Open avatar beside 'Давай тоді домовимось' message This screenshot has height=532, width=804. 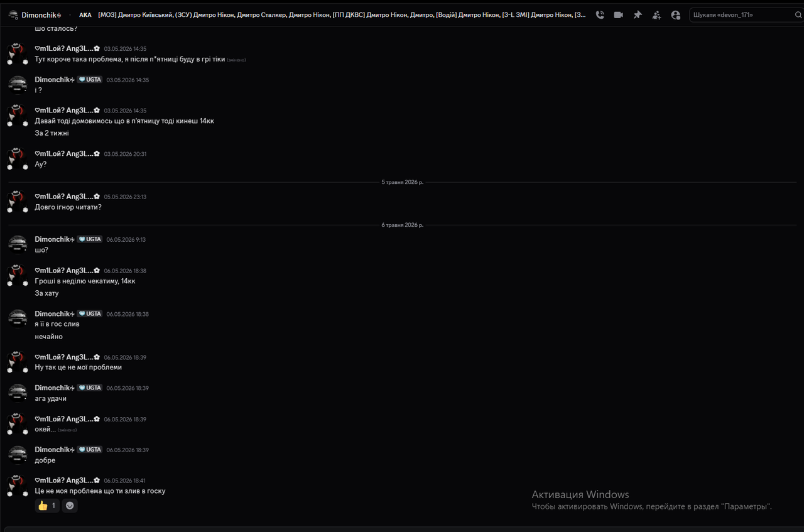click(x=18, y=116)
